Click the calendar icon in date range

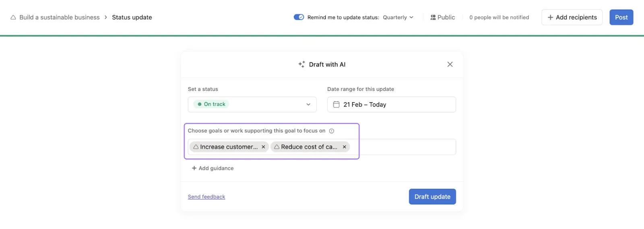(336, 105)
